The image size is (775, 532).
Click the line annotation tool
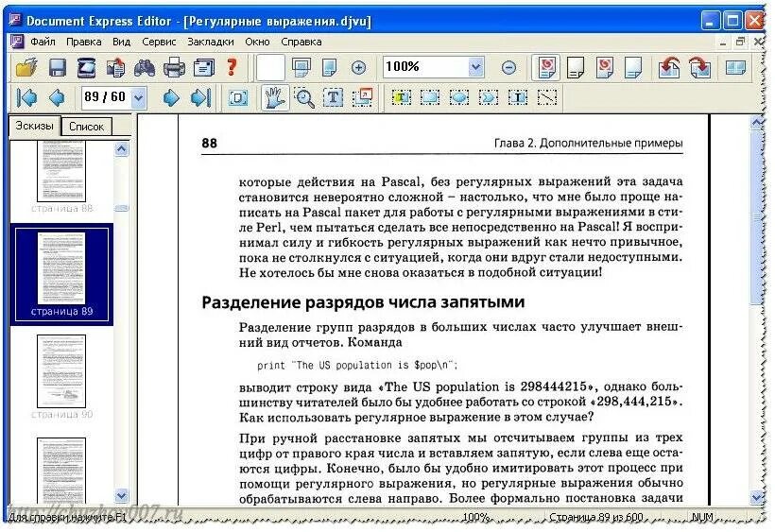[x=547, y=98]
